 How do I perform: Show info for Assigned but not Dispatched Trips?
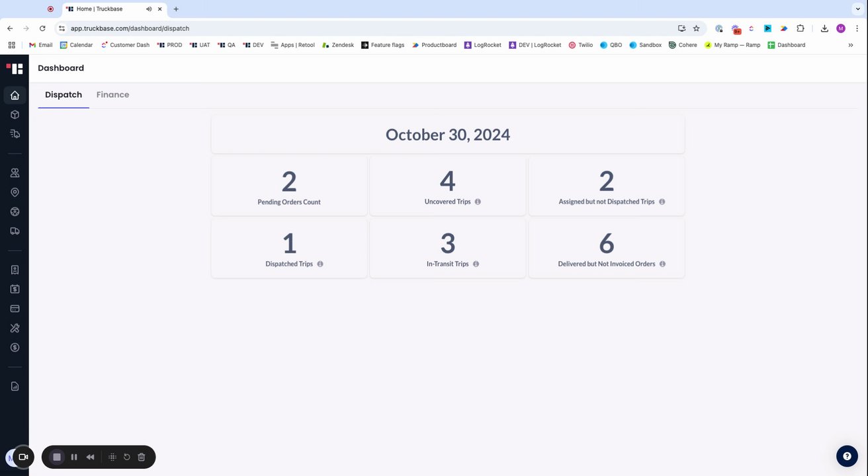pyautogui.click(x=662, y=202)
